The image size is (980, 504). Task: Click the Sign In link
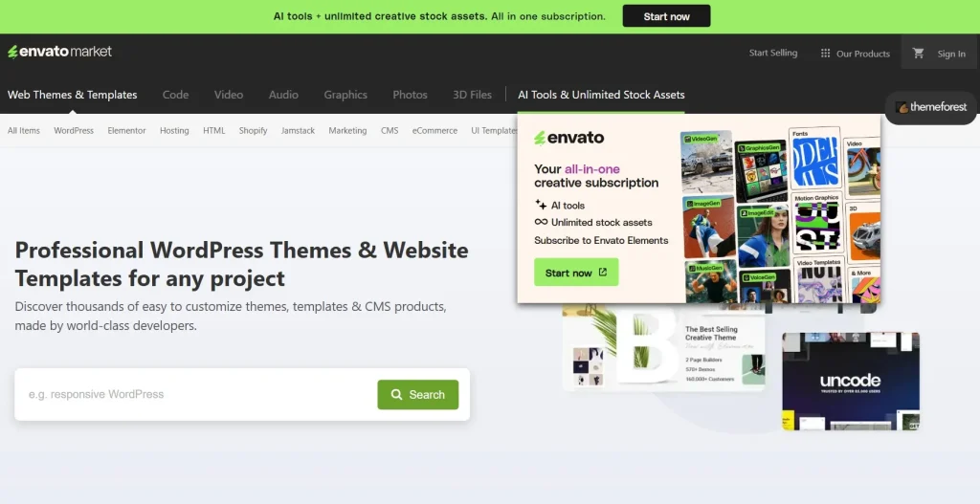click(951, 54)
